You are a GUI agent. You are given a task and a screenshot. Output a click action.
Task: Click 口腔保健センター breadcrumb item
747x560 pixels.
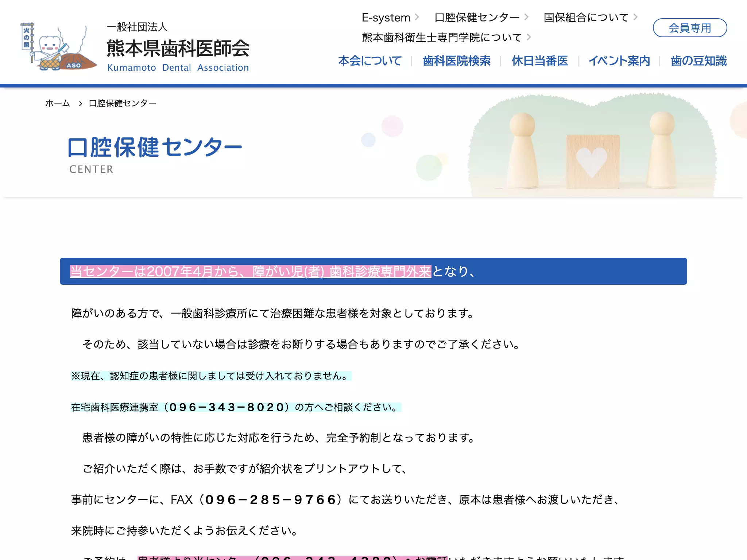tap(123, 103)
